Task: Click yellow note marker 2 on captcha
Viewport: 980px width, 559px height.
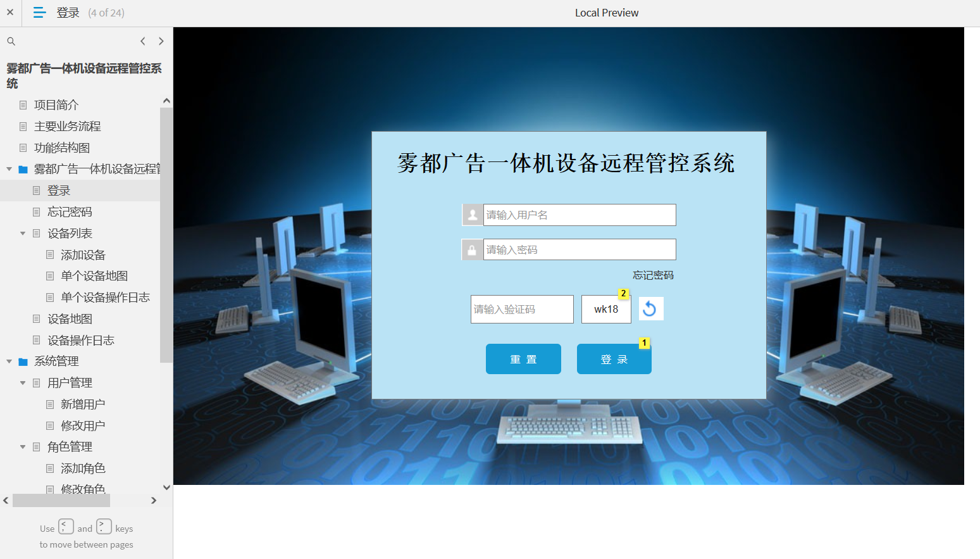Action: point(623,294)
